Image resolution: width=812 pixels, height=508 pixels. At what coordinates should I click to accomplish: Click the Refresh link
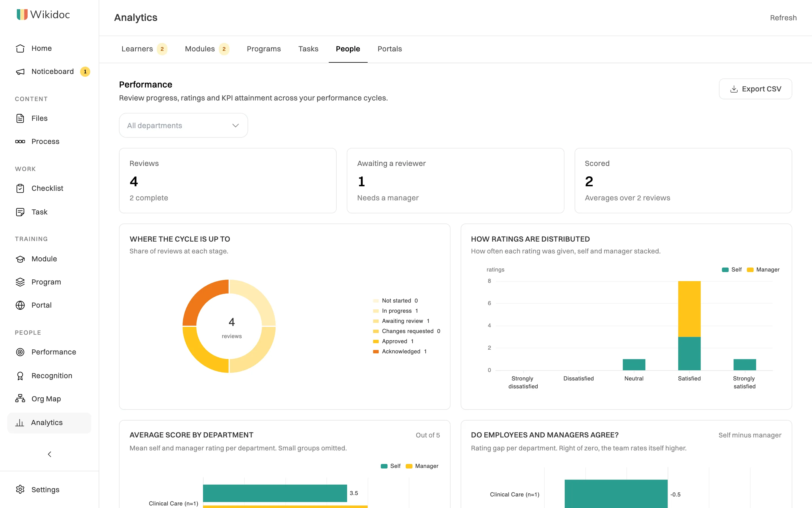point(783,18)
